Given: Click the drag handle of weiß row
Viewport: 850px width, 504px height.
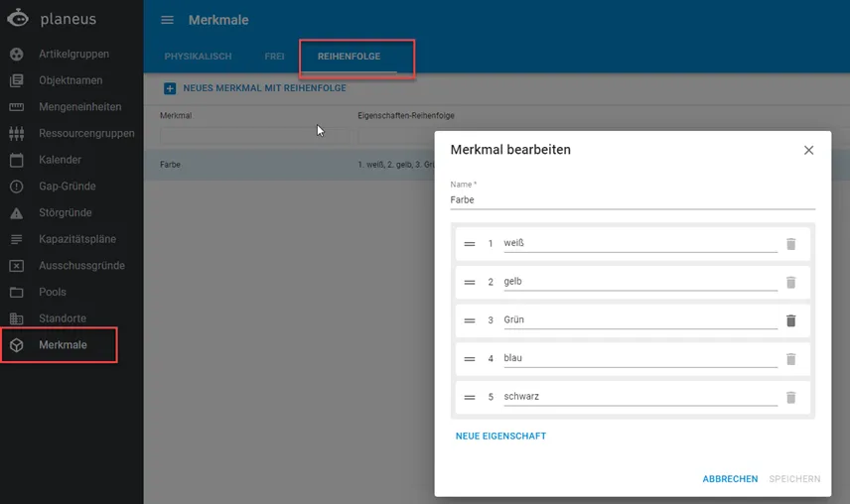Looking at the screenshot, I should 470,244.
